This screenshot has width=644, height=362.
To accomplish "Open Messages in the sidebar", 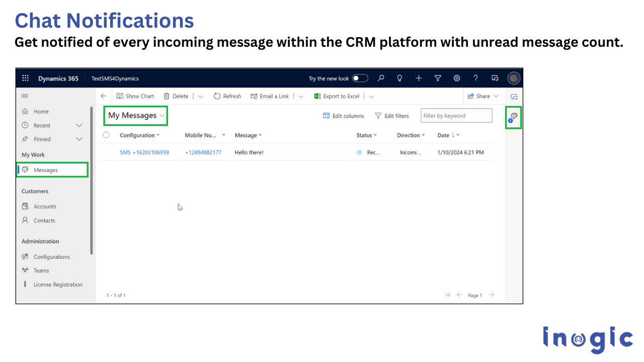I will (53, 170).
